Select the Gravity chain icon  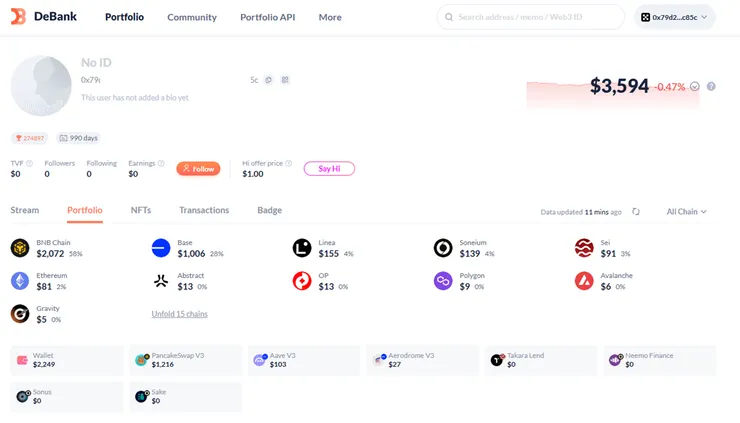[20, 314]
